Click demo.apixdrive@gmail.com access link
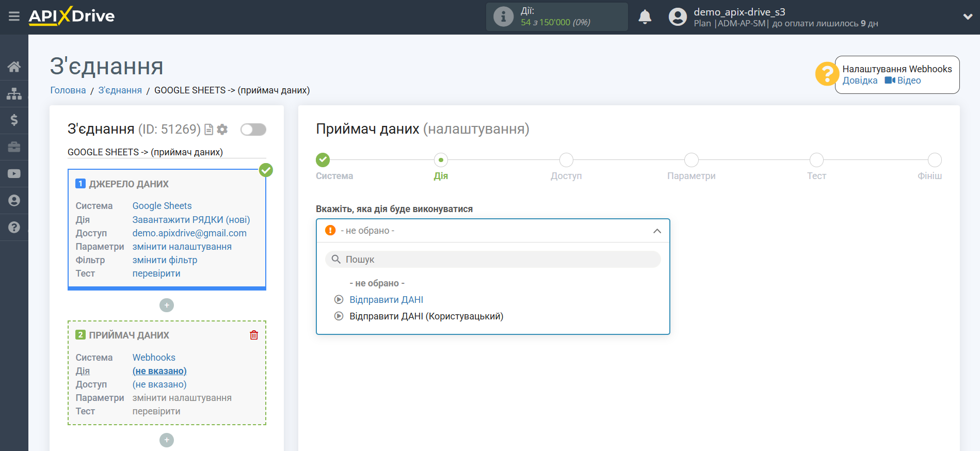The image size is (980, 451). tap(189, 233)
